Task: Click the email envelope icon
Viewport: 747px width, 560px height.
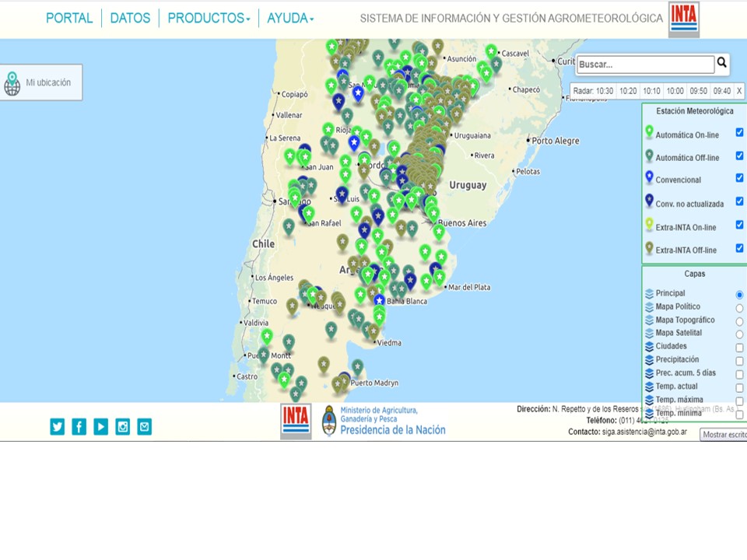Action: 145,426
